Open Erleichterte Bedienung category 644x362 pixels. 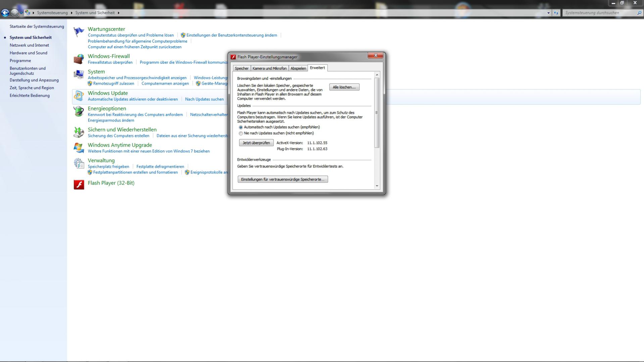30,96
